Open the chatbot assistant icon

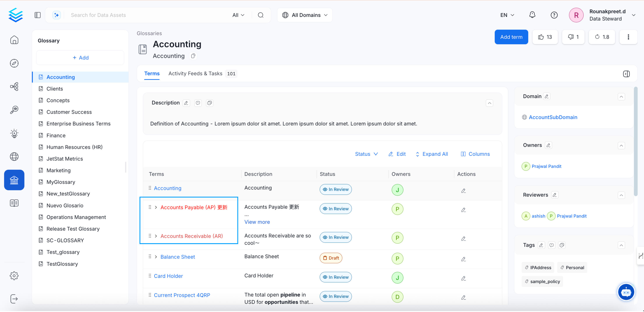[626, 292]
